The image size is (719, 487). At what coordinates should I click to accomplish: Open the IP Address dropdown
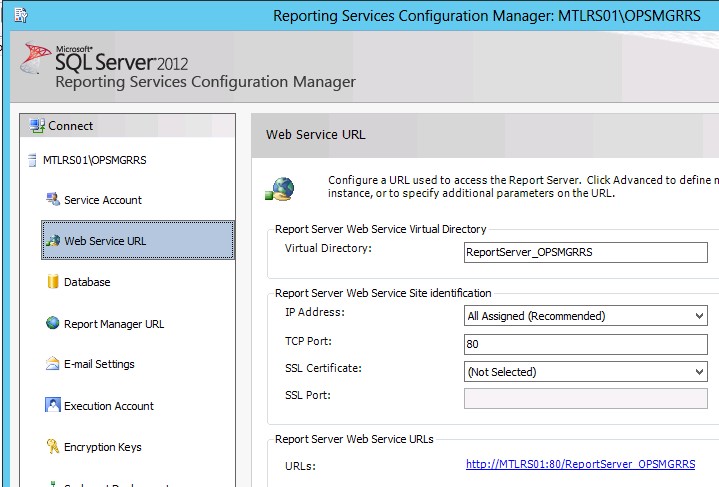[586, 316]
